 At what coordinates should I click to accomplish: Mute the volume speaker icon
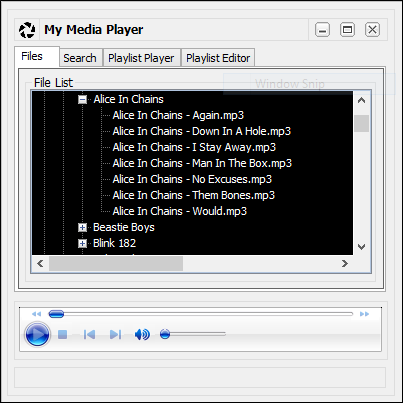[x=142, y=334]
